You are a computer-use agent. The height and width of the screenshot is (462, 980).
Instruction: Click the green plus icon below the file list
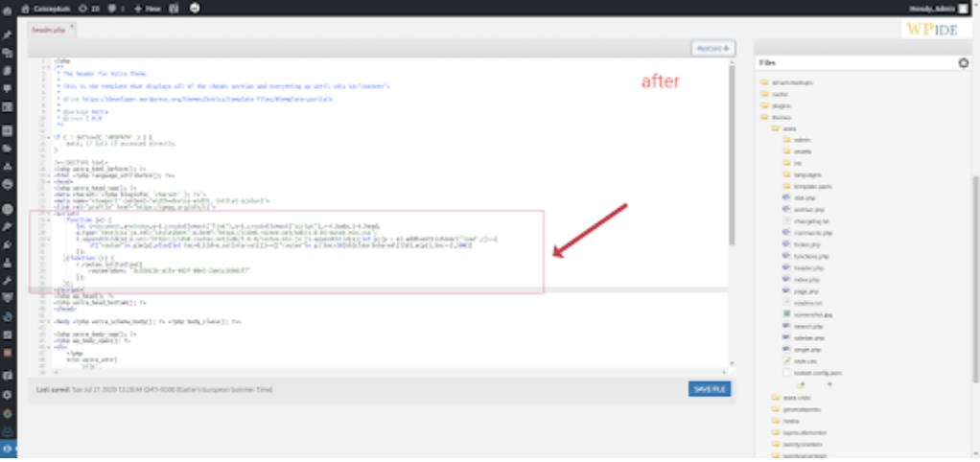coord(830,384)
